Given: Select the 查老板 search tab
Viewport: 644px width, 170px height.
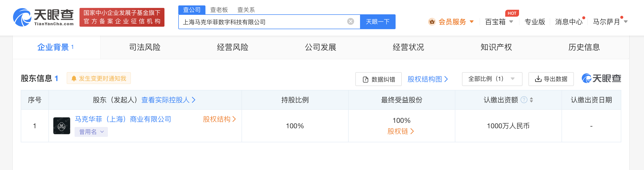Looking at the screenshot, I should (x=219, y=10).
